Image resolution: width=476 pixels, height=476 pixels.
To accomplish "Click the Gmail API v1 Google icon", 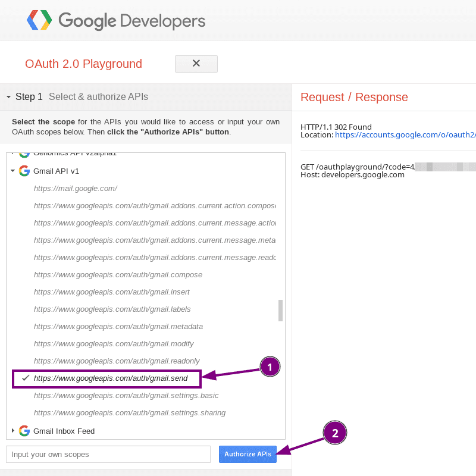I will [24, 171].
